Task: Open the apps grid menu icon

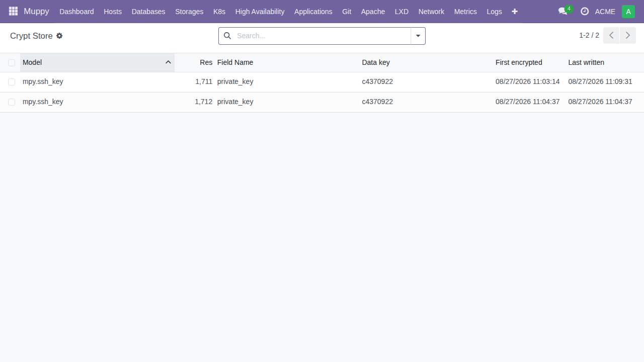Action: (x=13, y=11)
